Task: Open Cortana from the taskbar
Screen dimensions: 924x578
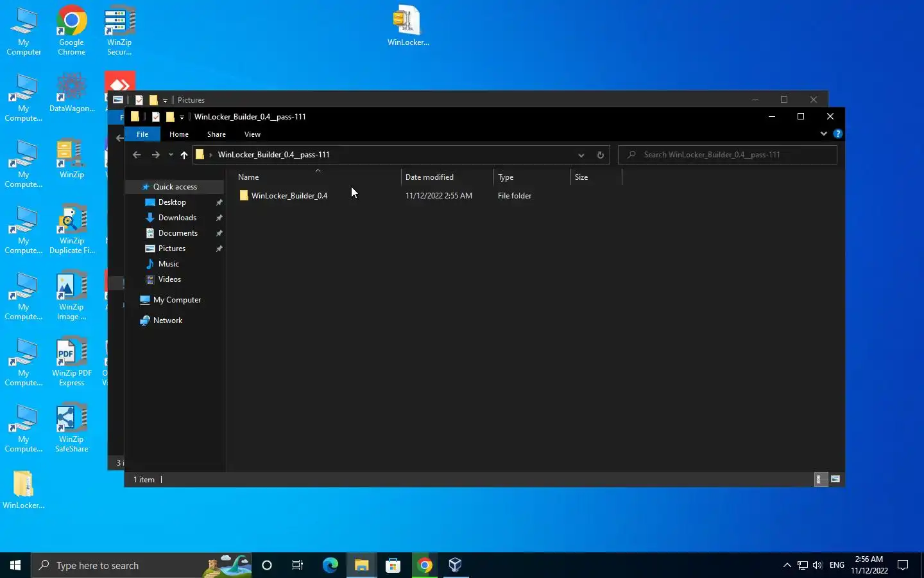Action: pyautogui.click(x=267, y=565)
